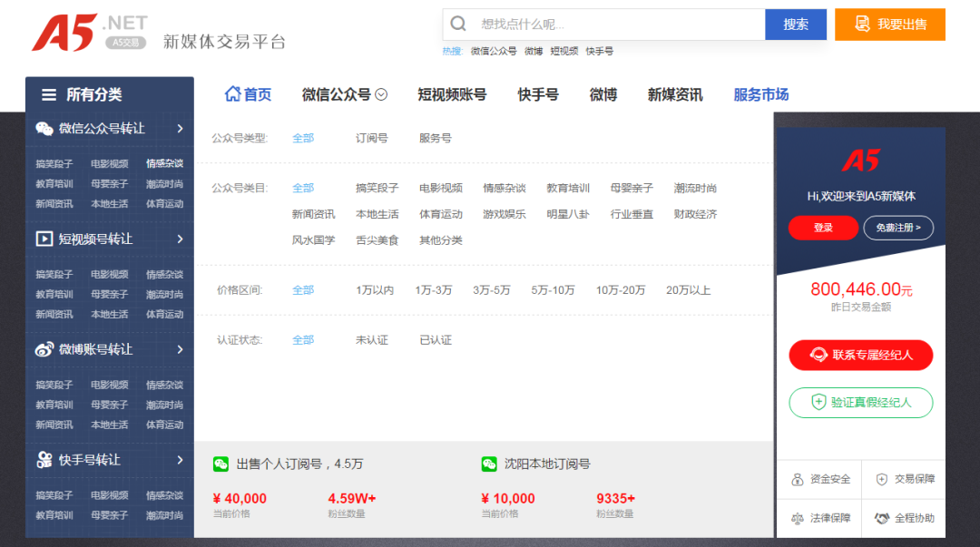Click the orange 我要出售 button

coord(890,24)
